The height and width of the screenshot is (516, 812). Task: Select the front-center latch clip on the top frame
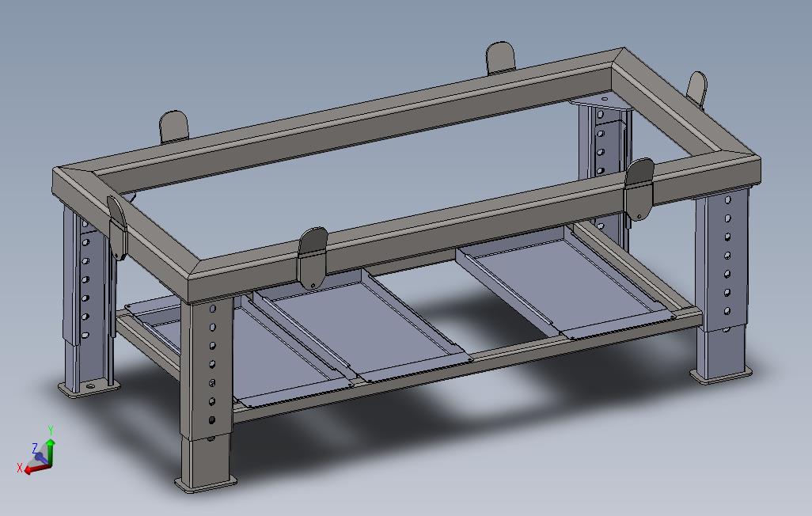click(313, 257)
